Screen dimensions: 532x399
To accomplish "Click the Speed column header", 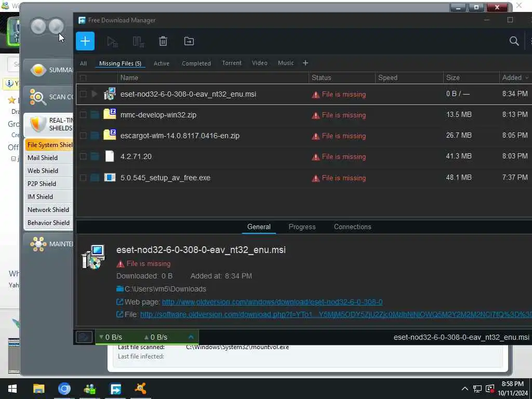I will pos(409,78).
